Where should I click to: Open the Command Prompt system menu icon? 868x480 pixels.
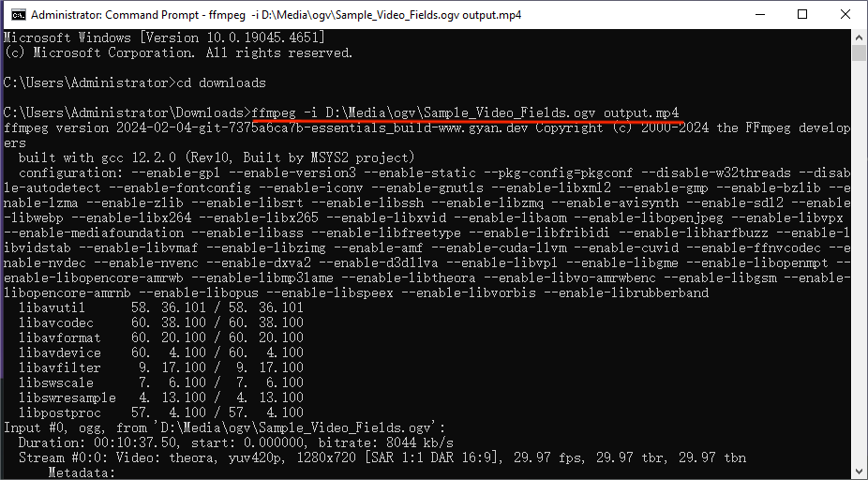[18, 15]
